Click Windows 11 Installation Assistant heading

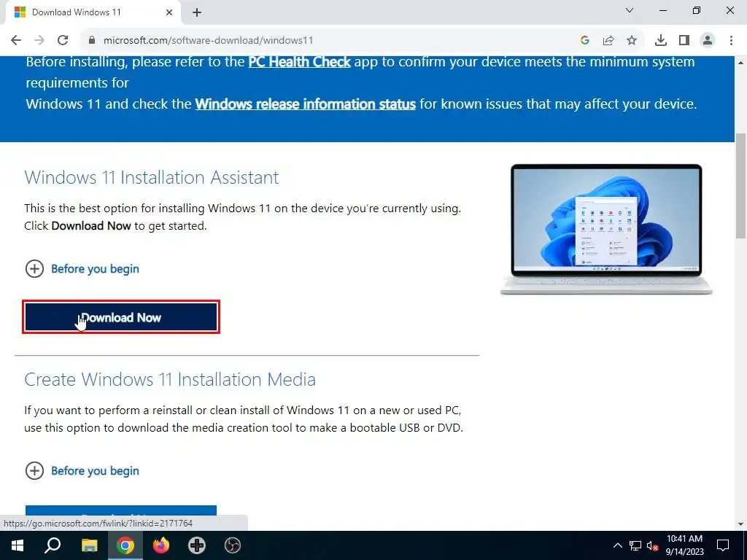pyautogui.click(x=152, y=177)
